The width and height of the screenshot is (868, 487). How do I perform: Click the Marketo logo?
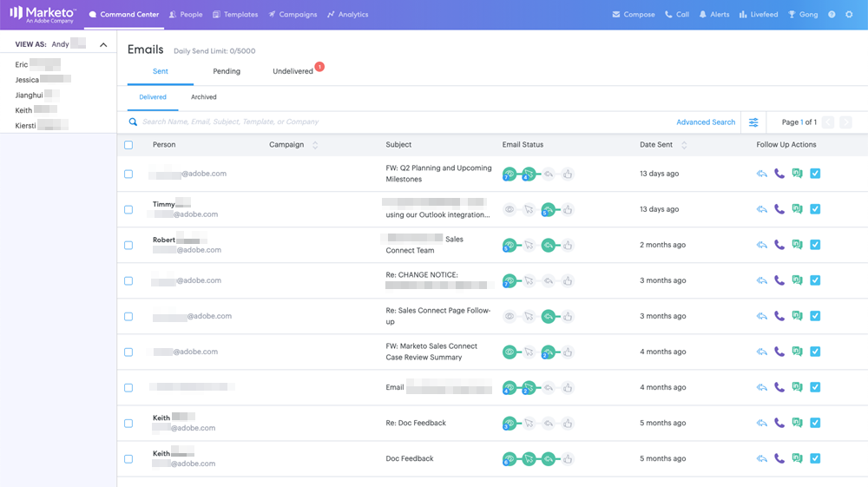43,15
